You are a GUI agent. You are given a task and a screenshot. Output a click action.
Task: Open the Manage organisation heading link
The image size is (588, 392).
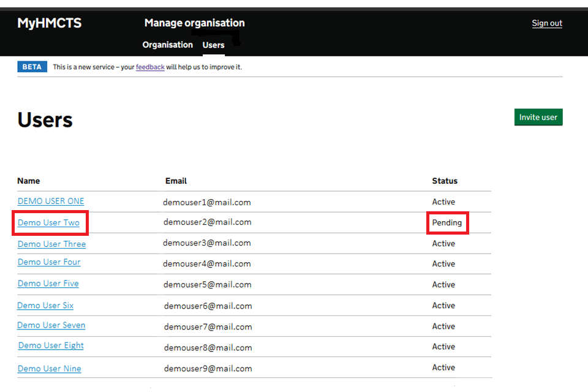(194, 23)
